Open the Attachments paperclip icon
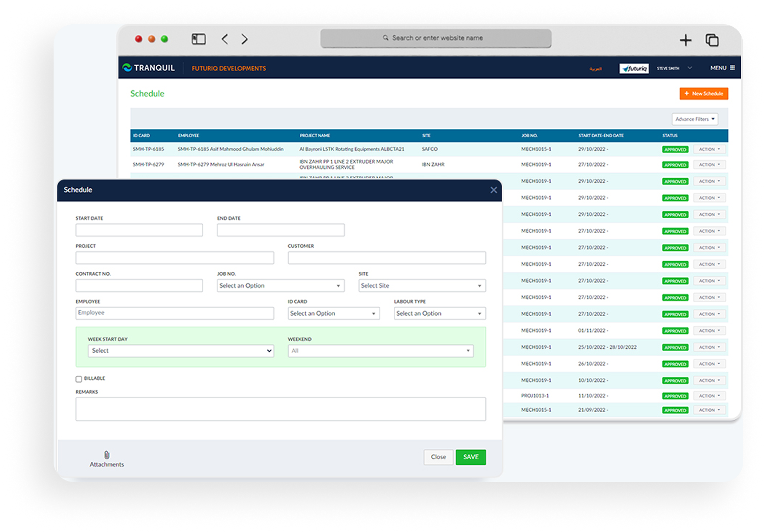This screenshot has height=532, width=764. click(107, 455)
